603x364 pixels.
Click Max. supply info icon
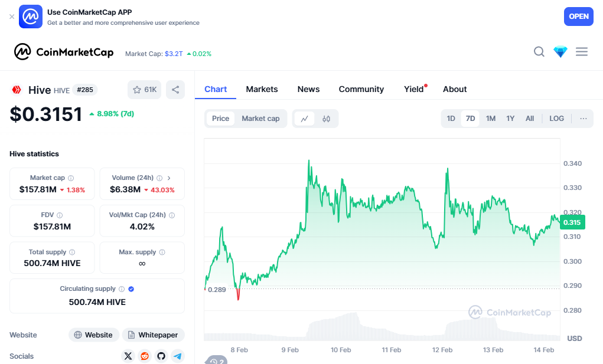[162, 252]
